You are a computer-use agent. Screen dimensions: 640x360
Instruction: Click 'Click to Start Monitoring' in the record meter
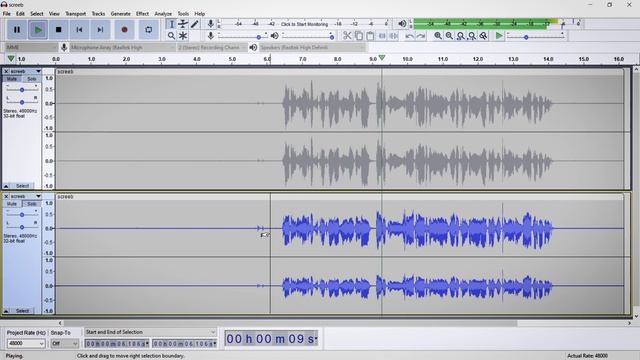tap(304, 24)
